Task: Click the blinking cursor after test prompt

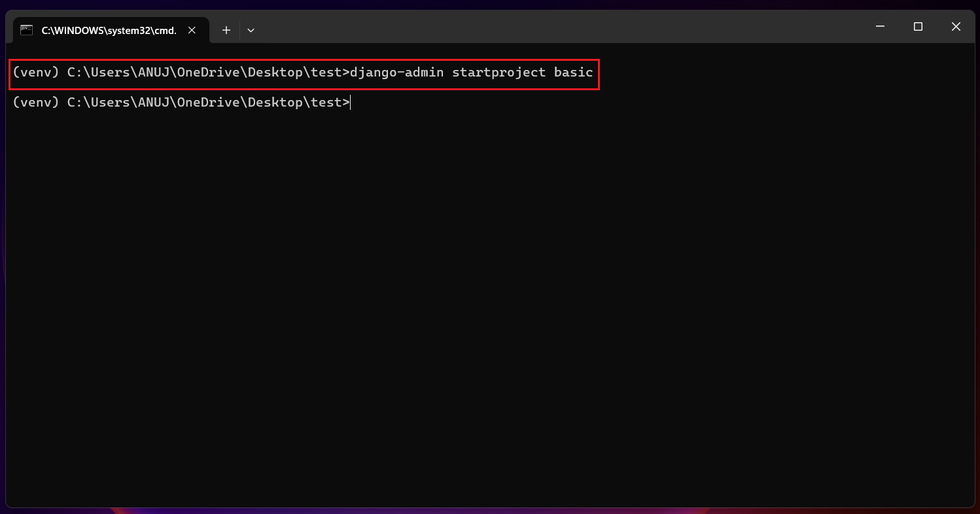Action: point(350,102)
